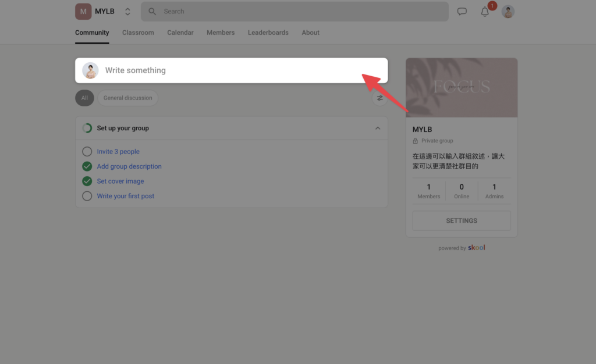Click the Set up your group heading
596x364 pixels.
pos(123,129)
